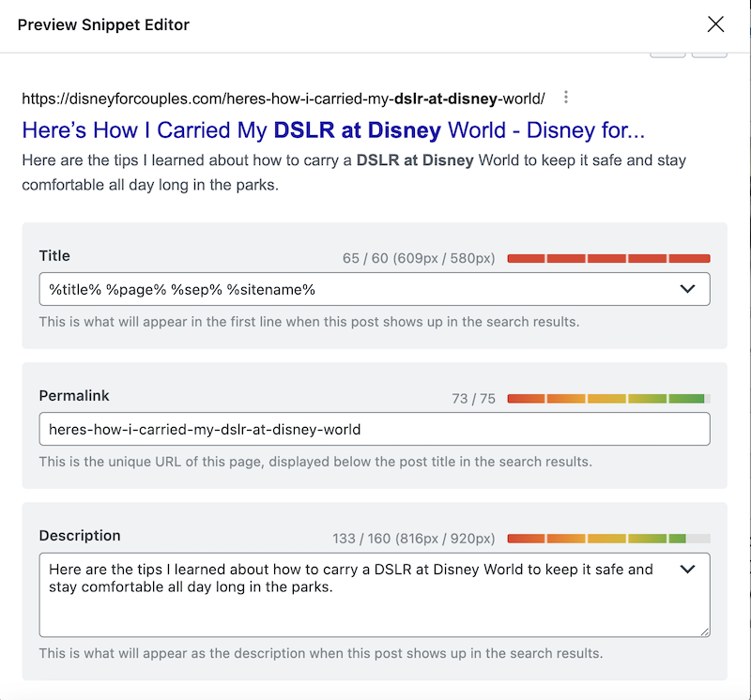
Task: Click the blue preview title link
Action: (x=332, y=129)
